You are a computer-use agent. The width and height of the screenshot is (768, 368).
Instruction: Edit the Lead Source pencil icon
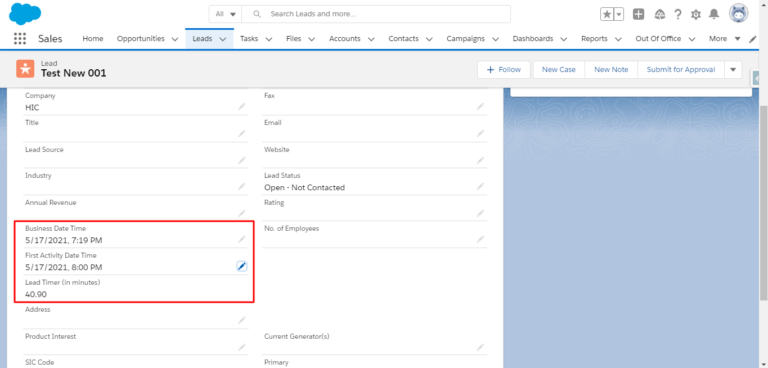(x=242, y=160)
